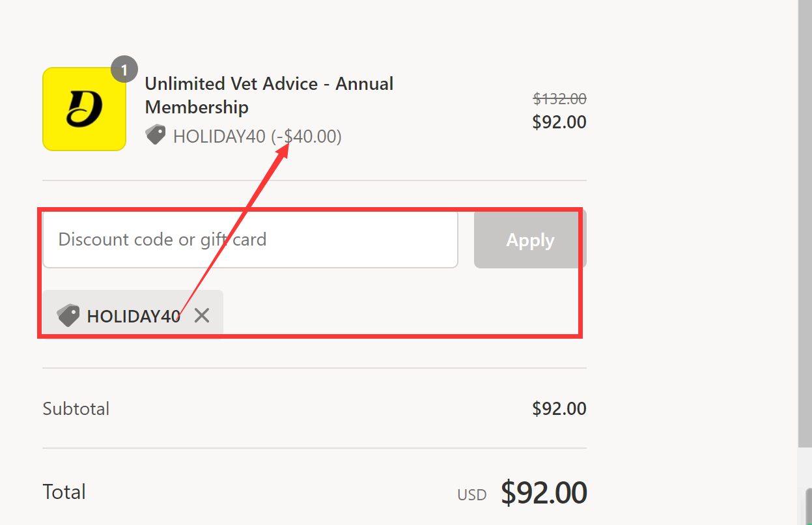Remove the HOLIDAY40 discount code
This screenshot has width=812, height=525.
pyautogui.click(x=202, y=315)
